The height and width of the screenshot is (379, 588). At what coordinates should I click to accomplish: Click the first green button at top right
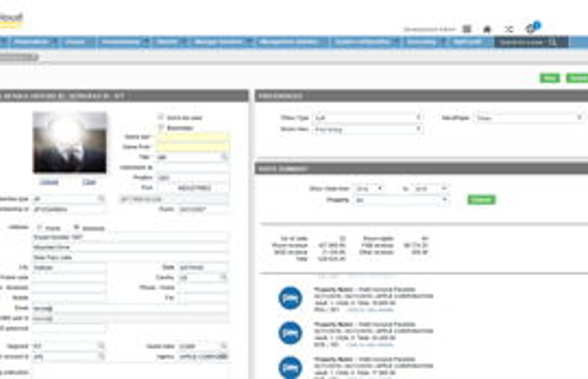[549, 78]
